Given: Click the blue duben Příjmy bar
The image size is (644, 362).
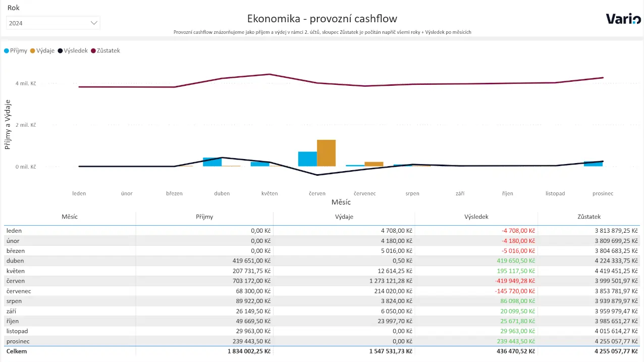Looking at the screenshot, I should tap(212, 162).
